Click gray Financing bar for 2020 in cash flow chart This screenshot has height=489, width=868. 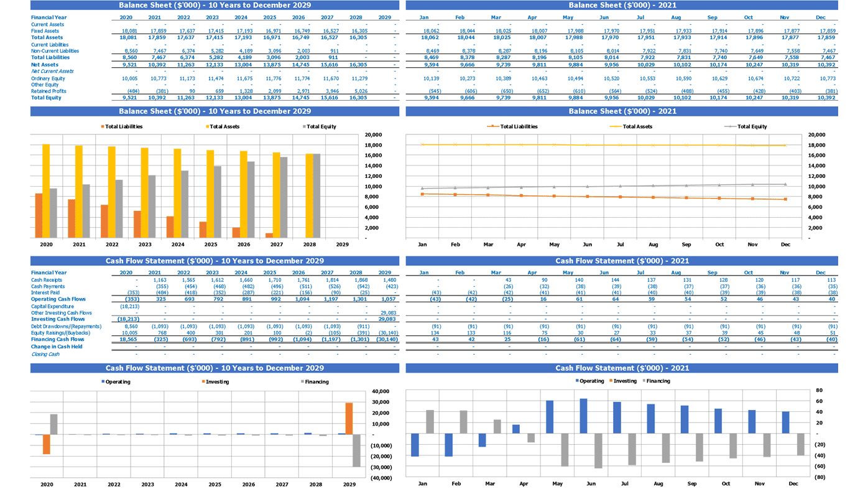(53, 424)
